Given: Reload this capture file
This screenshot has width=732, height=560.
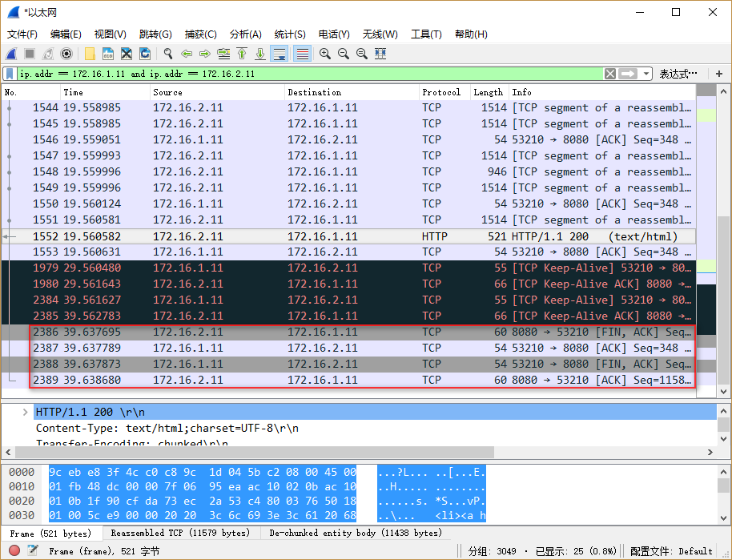Looking at the screenshot, I should tap(145, 54).
